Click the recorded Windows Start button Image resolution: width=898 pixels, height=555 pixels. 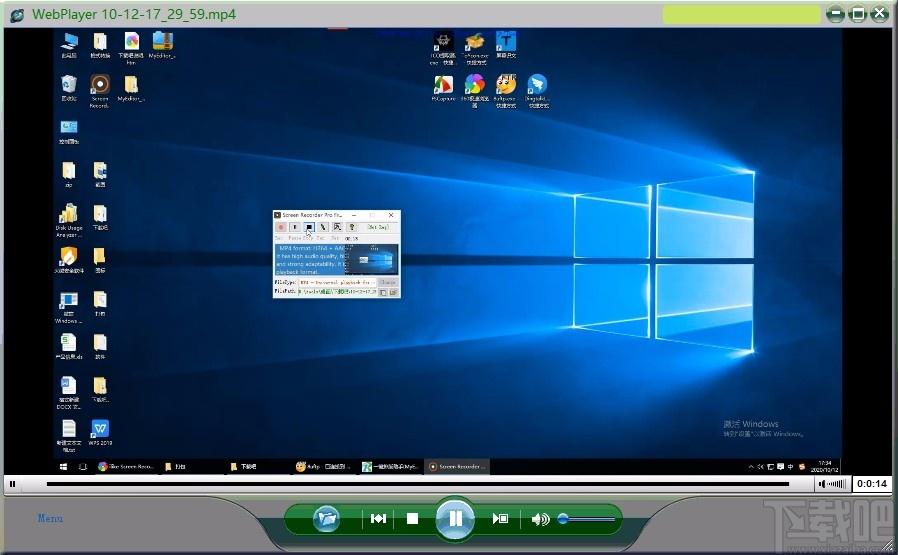64,467
